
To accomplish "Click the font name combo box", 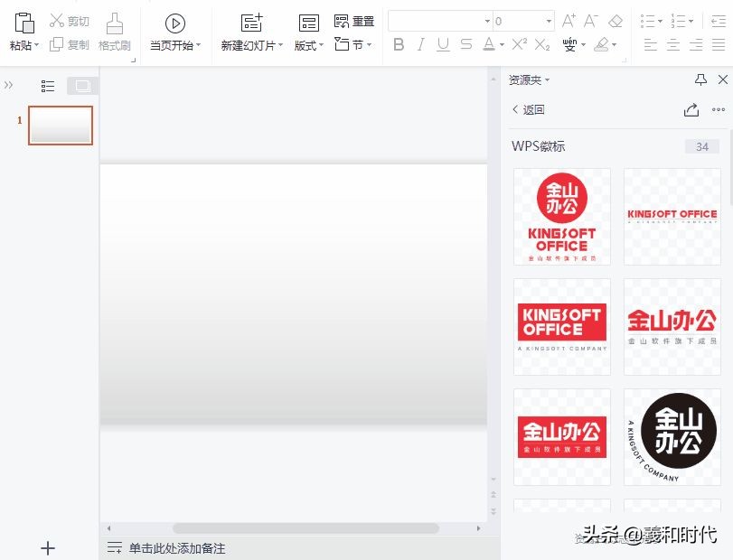I will pyautogui.click(x=439, y=21).
